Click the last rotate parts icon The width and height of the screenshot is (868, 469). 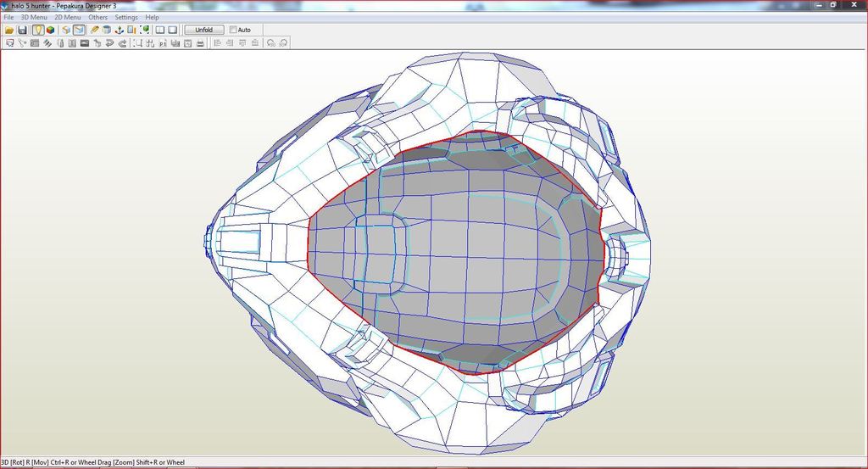[283, 43]
